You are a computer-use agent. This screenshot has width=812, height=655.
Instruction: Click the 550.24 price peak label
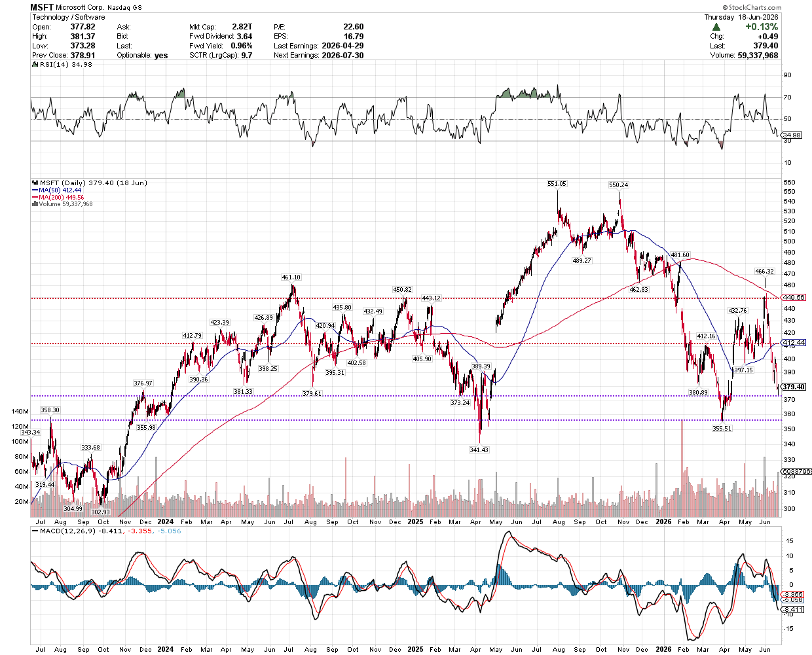click(619, 185)
